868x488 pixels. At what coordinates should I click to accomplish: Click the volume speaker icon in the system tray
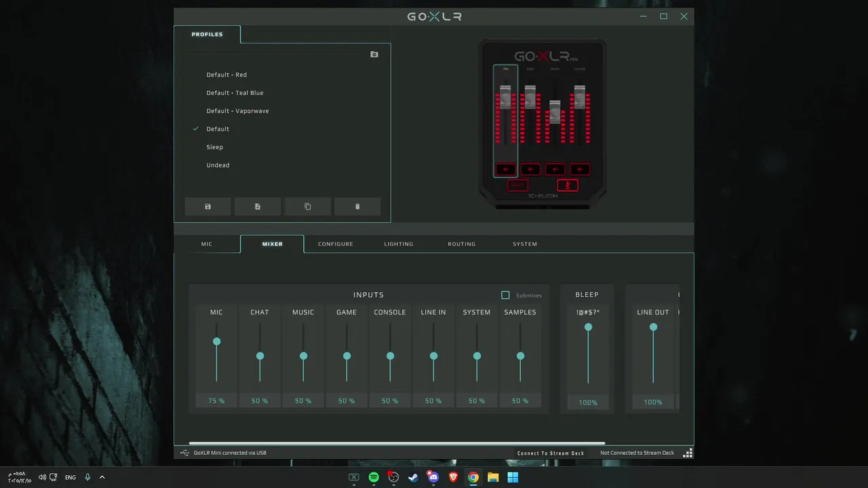42,477
